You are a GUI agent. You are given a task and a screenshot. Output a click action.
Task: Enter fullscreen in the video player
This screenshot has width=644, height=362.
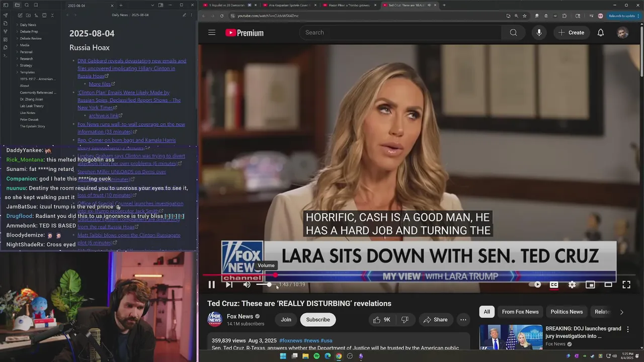point(626,285)
